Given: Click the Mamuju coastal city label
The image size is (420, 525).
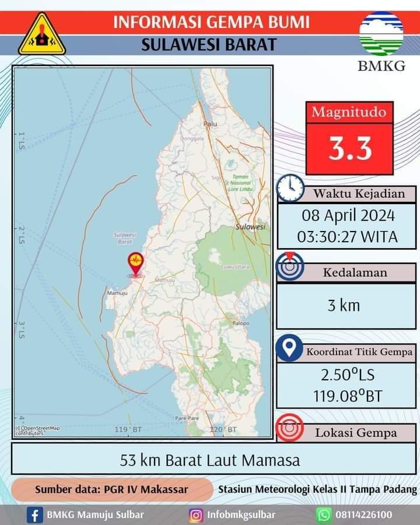Looking at the screenshot, I should coord(117,293).
